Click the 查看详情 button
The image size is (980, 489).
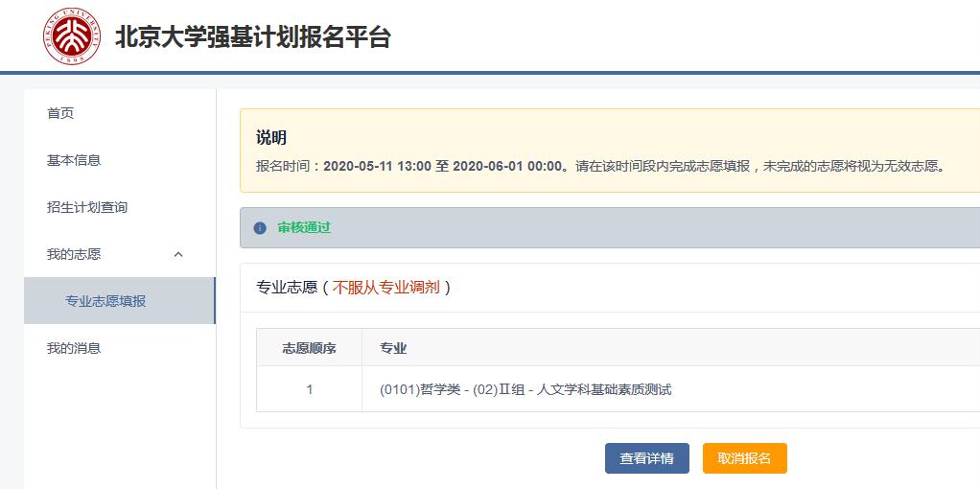[x=647, y=458]
